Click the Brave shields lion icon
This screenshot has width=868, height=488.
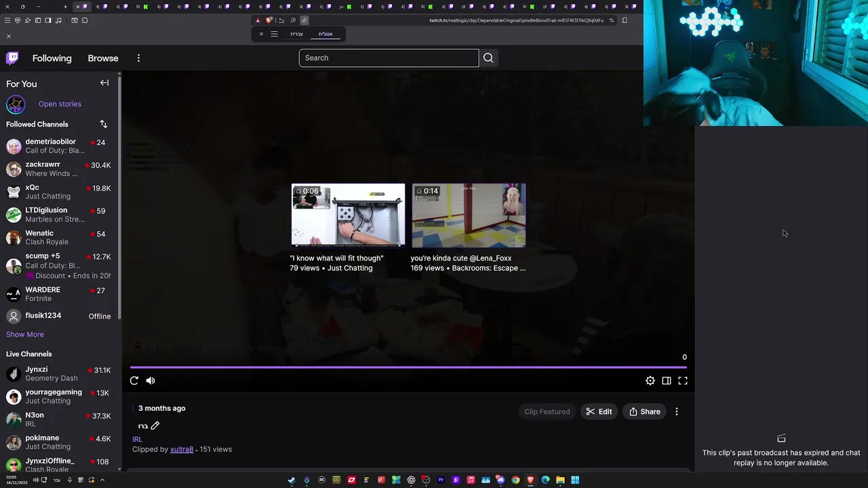[x=269, y=20]
